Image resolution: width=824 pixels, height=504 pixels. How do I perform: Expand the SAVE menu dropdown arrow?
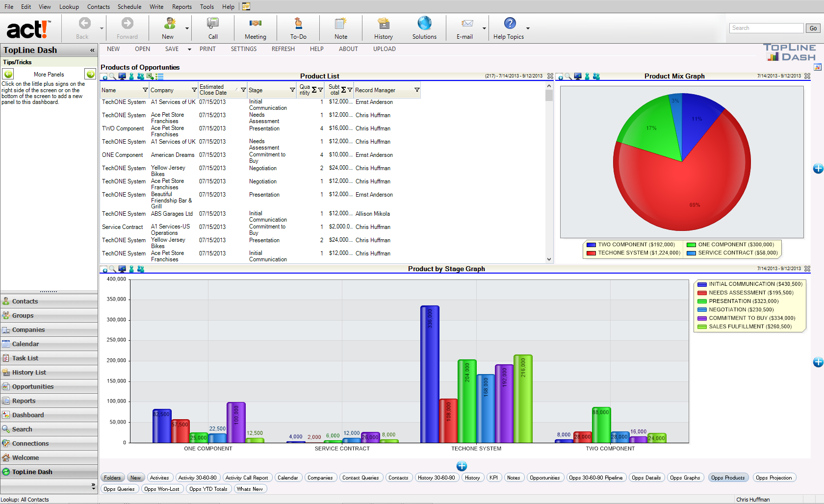(x=189, y=49)
